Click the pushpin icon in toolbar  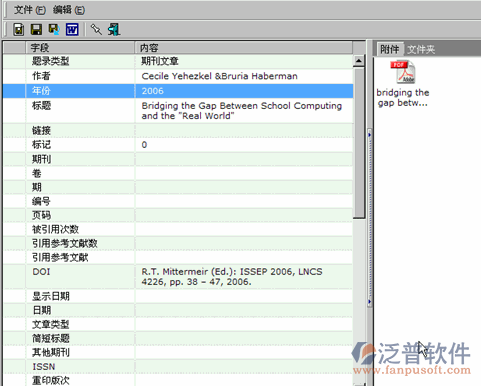[x=96, y=29]
